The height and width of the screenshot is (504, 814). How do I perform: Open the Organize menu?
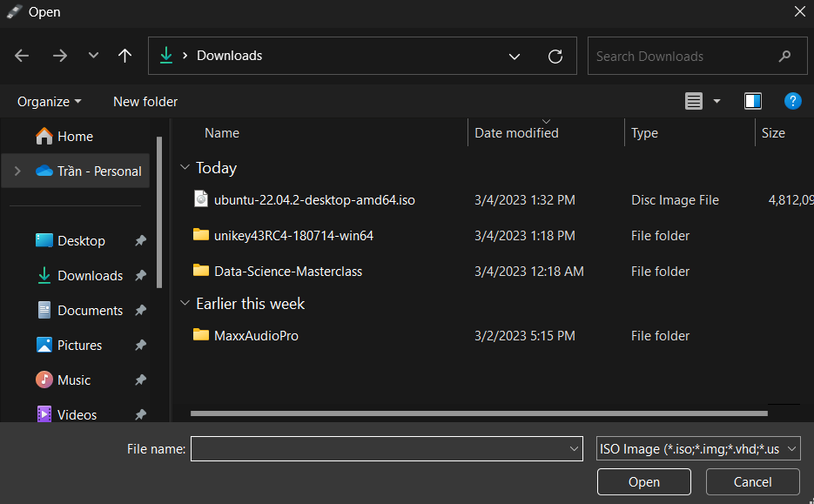(x=50, y=102)
